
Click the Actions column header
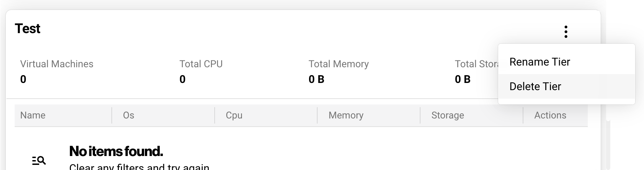click(x=550, y=115)
